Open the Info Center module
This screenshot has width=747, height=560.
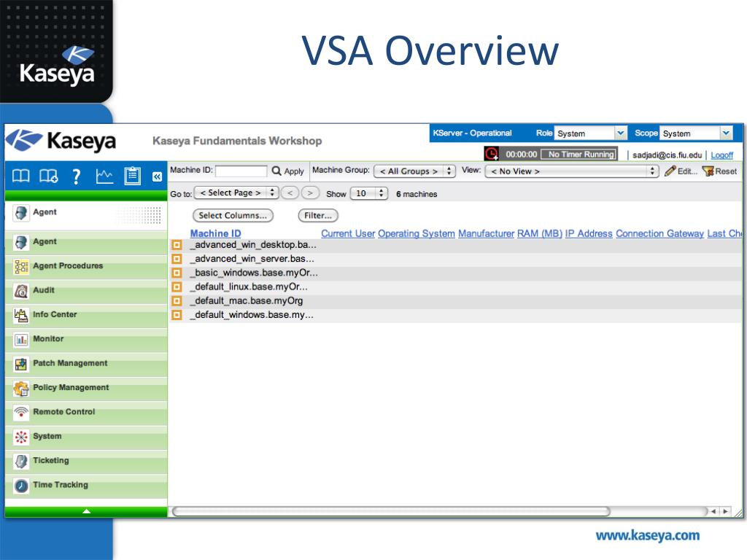click(86, 315)
